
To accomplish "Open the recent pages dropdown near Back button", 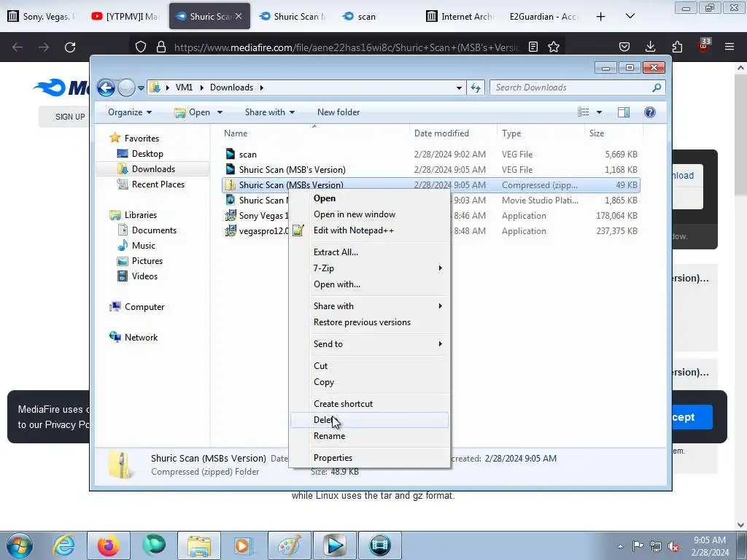I will click(x=141, y=87).
